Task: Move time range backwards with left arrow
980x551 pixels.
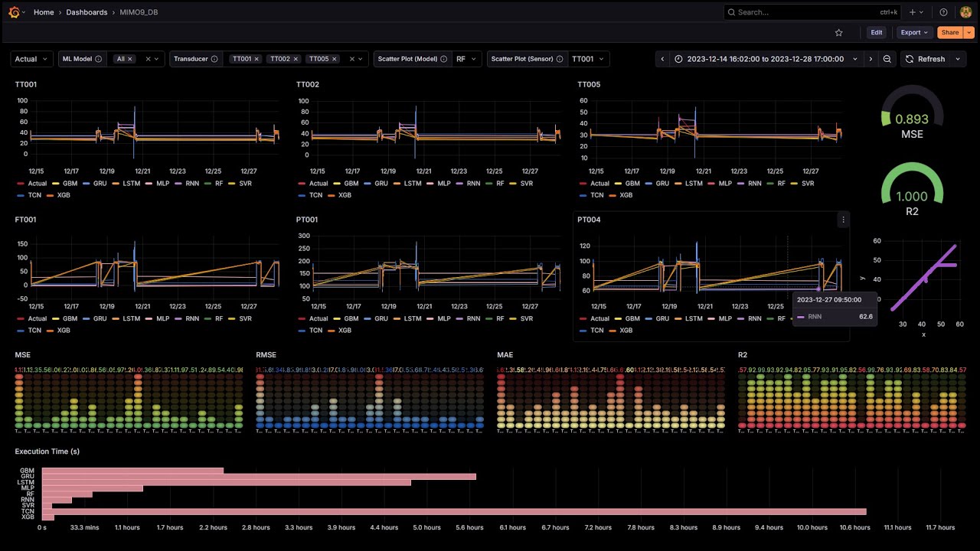Action: (663, 59)
